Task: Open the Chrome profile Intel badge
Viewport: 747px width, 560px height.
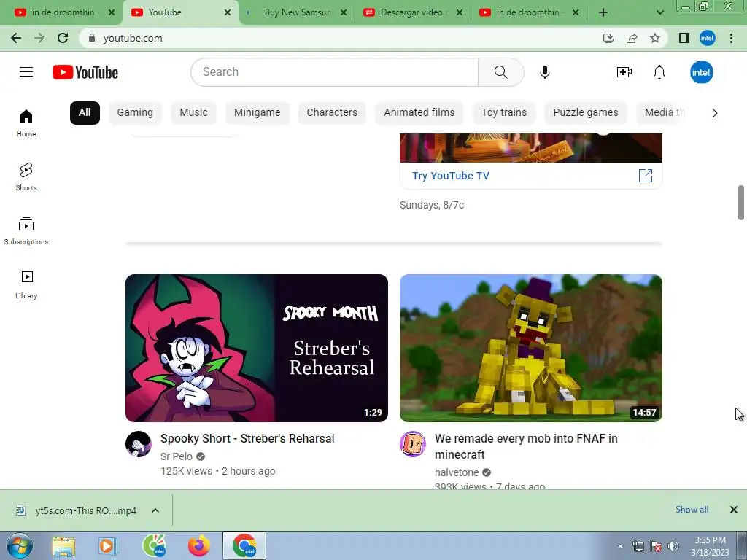Action: coord(708,38)
